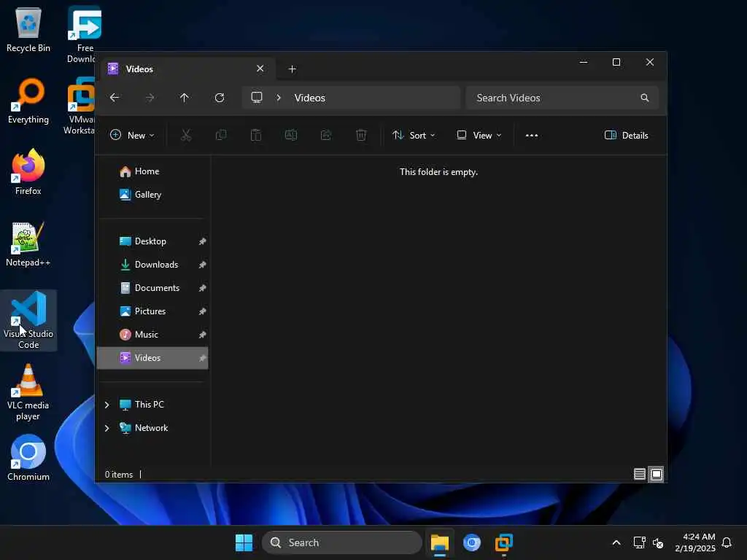Click the Cut scissors icon in toolbar

(x=186, y=136)
